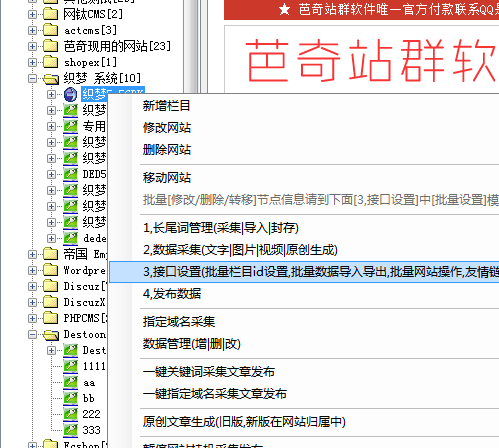Click the red 芭奇站群软件 payment contact banner
Viewport: 499px width, 448px height.
click(x=361, y=10)
